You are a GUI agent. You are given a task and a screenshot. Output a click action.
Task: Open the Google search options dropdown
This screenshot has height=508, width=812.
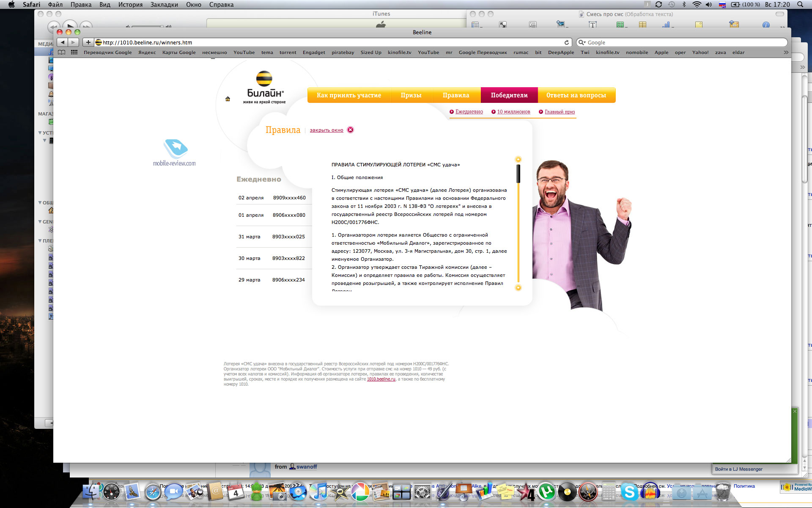click(582, 42)
